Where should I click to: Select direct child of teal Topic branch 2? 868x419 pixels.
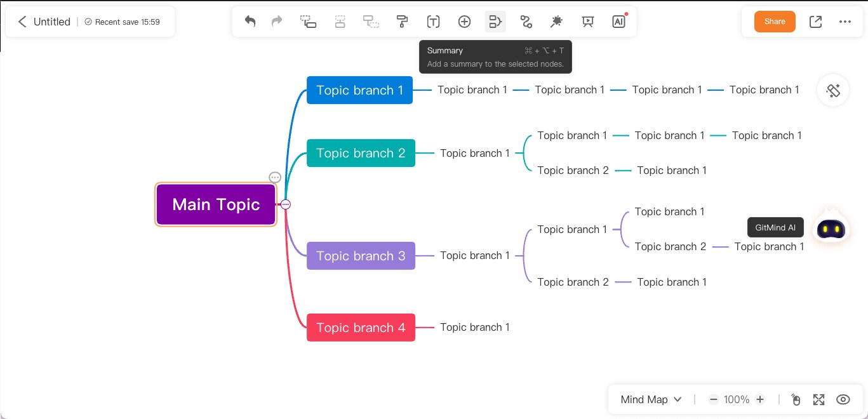pyautogui.click(x=475, y=153)
